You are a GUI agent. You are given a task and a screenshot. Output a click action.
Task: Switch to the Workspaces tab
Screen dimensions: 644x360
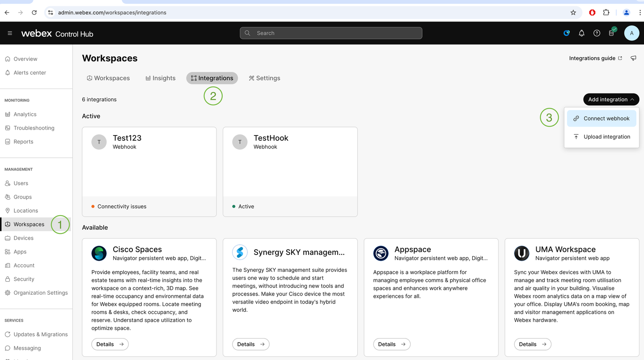(108, 78)
